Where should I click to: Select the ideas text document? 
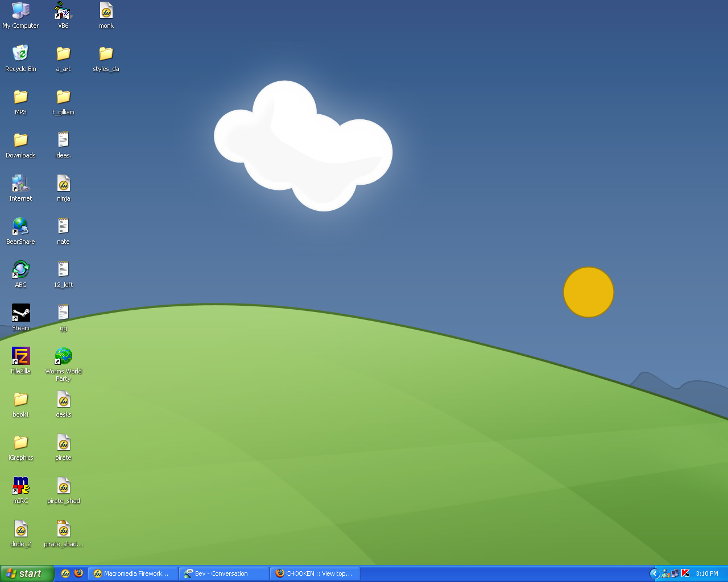coord(63,140)
